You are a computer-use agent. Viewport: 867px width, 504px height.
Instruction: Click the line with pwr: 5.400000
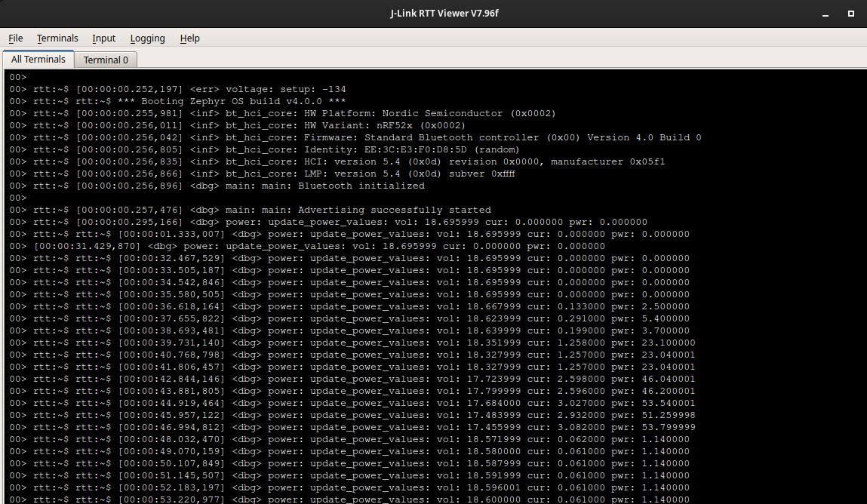(349, 319)
